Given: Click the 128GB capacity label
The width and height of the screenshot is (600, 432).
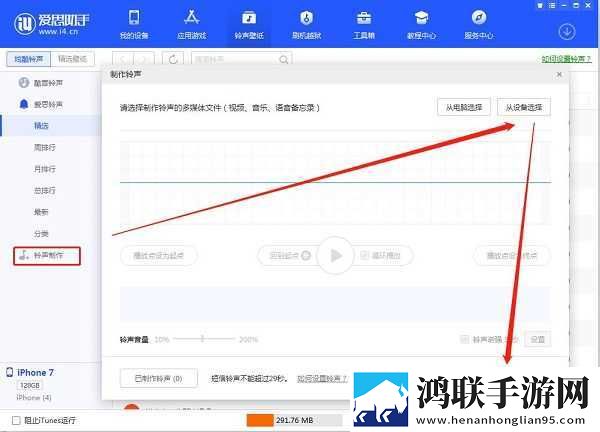Looking at the screenshot, I should click(30, 385).
